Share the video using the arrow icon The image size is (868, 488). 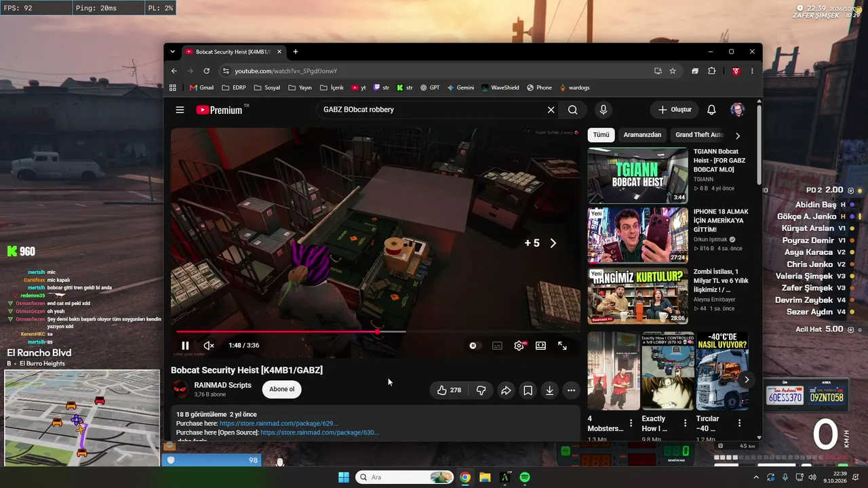click(506, 390)
